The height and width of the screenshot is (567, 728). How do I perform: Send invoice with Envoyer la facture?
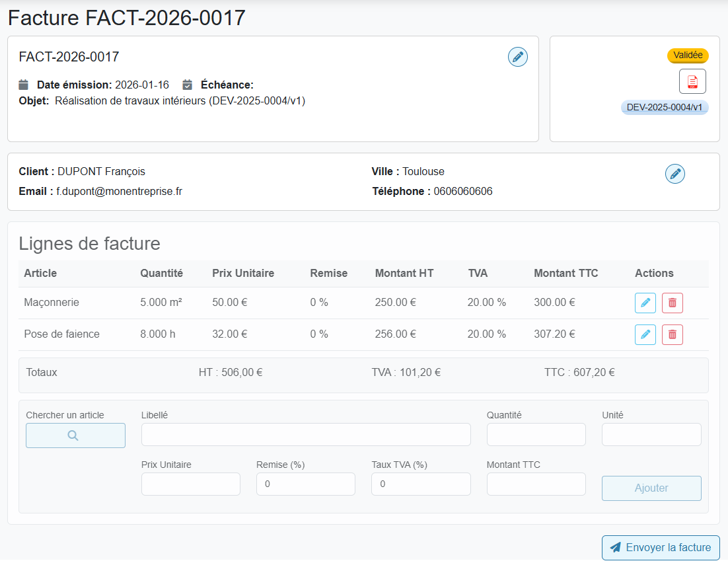tap(661, 547)
